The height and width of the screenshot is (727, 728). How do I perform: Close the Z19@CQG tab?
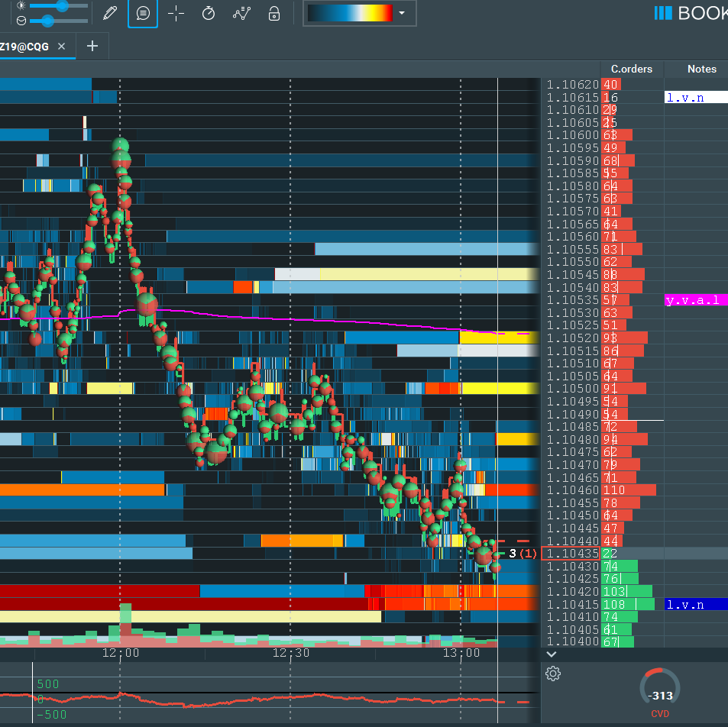pos(62,47)
